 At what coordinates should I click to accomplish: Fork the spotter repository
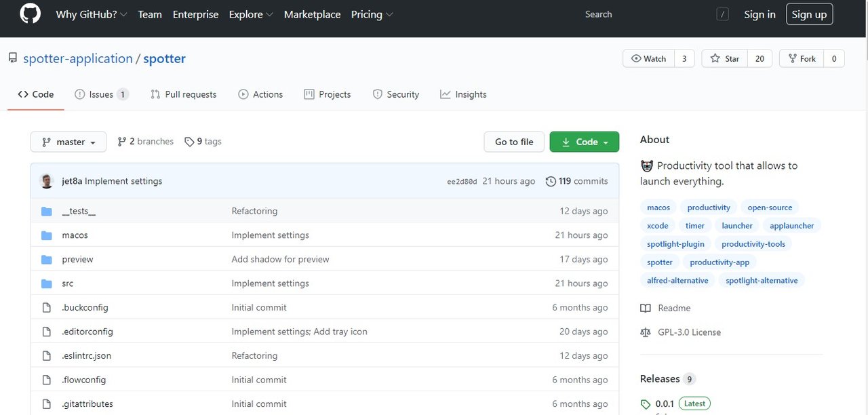point(802,58)
